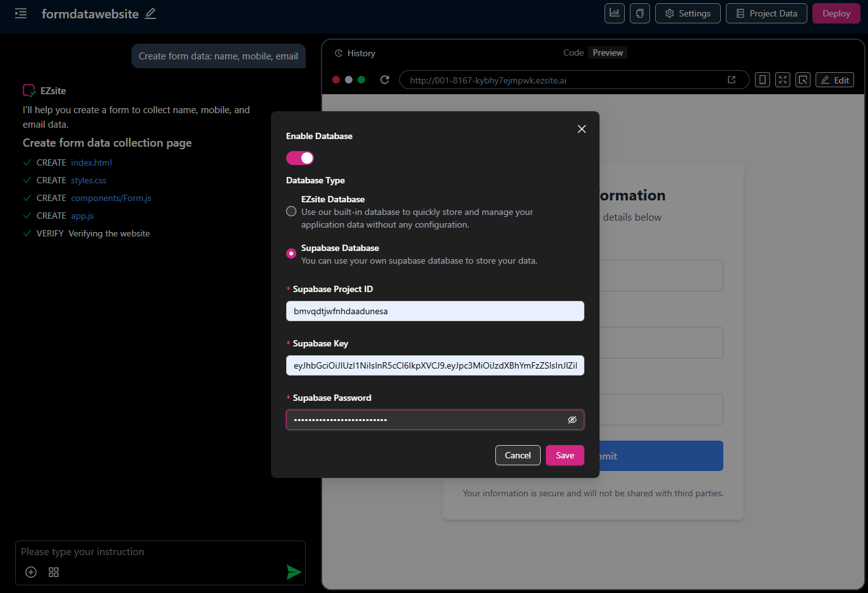Open the app.js file link
868x593 pixels.
(x=82, y=216)
